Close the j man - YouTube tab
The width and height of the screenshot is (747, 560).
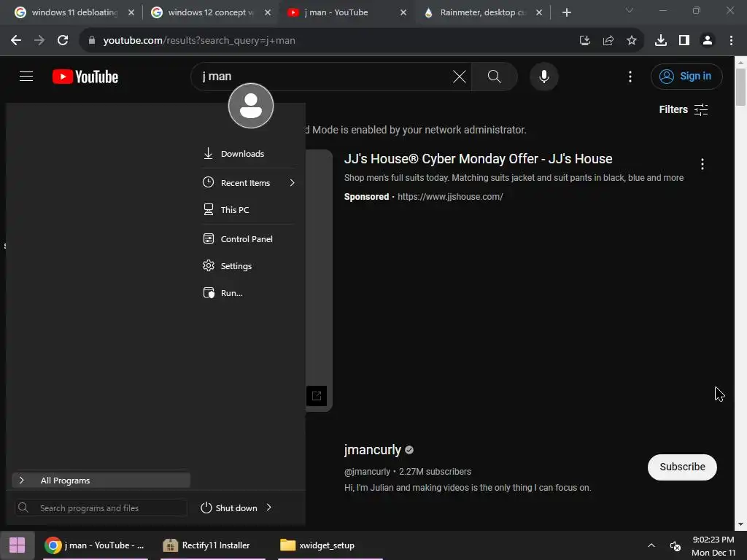(403, 12)
